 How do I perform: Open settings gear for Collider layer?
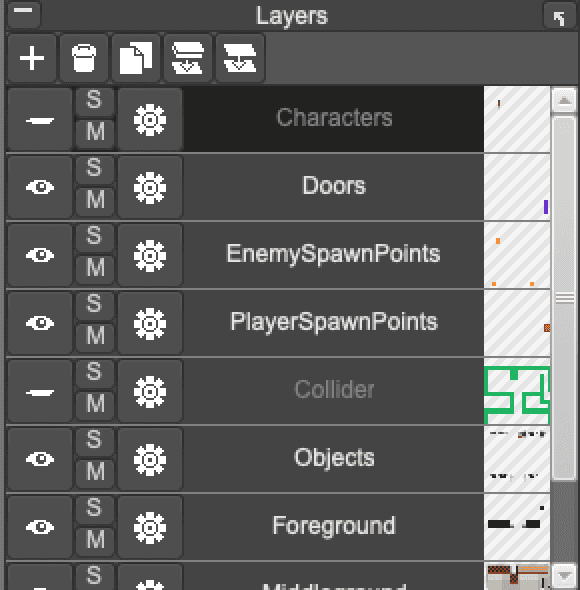(x=150, y=391)
